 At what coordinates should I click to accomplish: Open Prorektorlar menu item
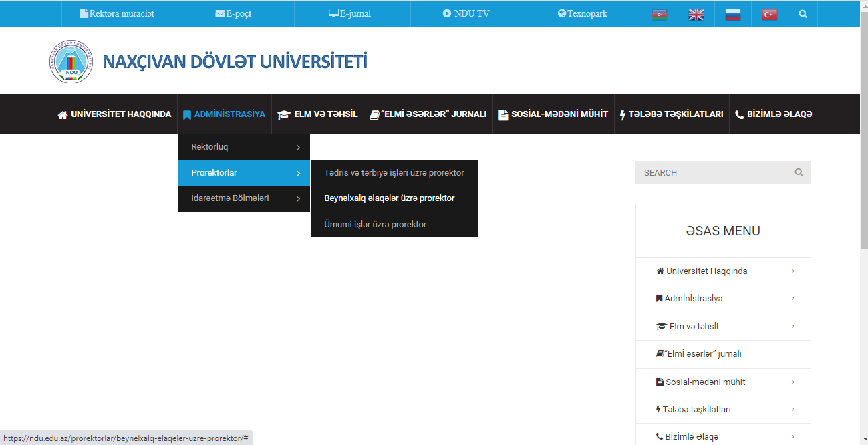coord(244,173)
